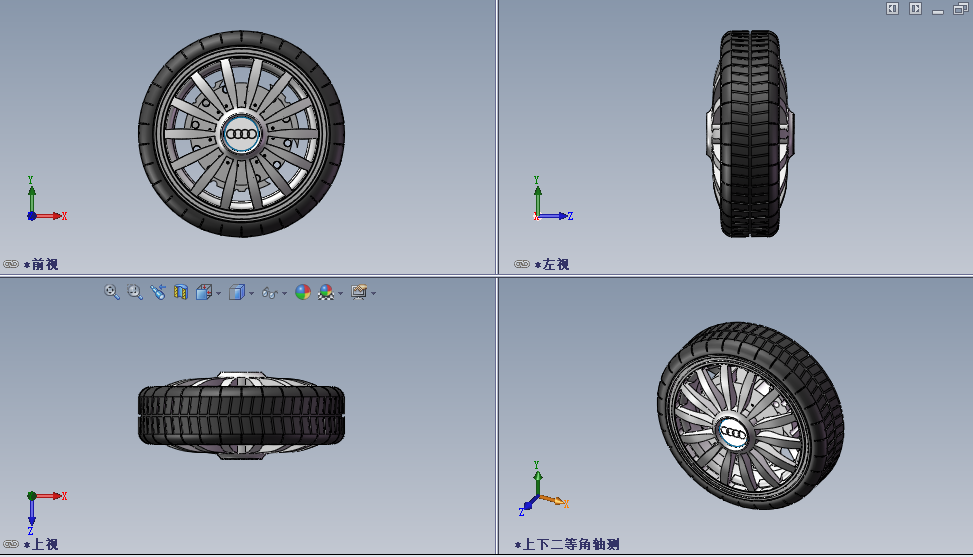Open the View Settings dropdown arrow

pyautogui.click(x=374, y=293)
